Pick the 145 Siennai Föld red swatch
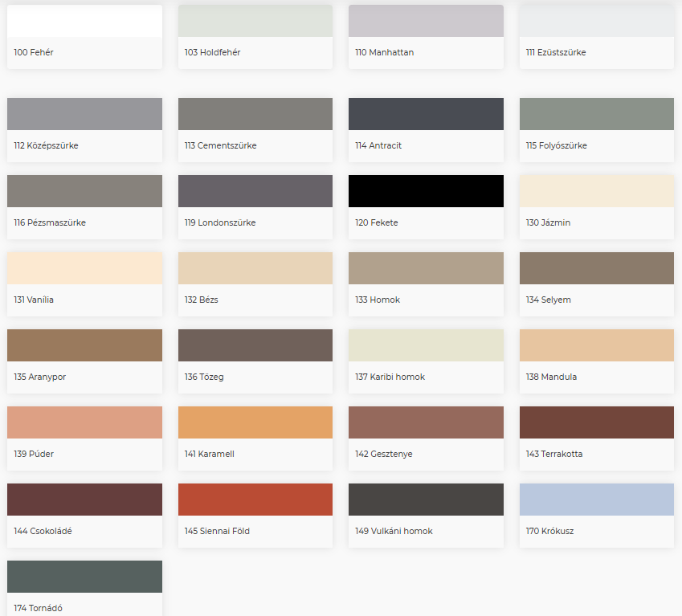682x616 pixels. 255,500
